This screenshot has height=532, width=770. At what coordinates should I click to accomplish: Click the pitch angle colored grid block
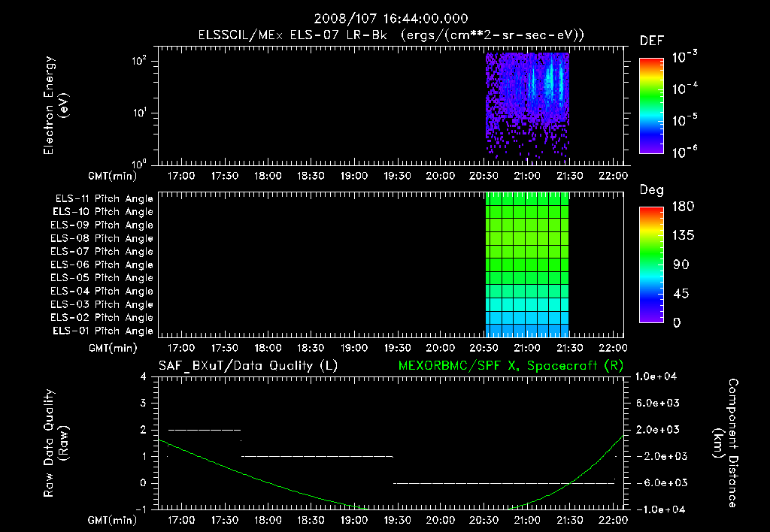[527, 265]
